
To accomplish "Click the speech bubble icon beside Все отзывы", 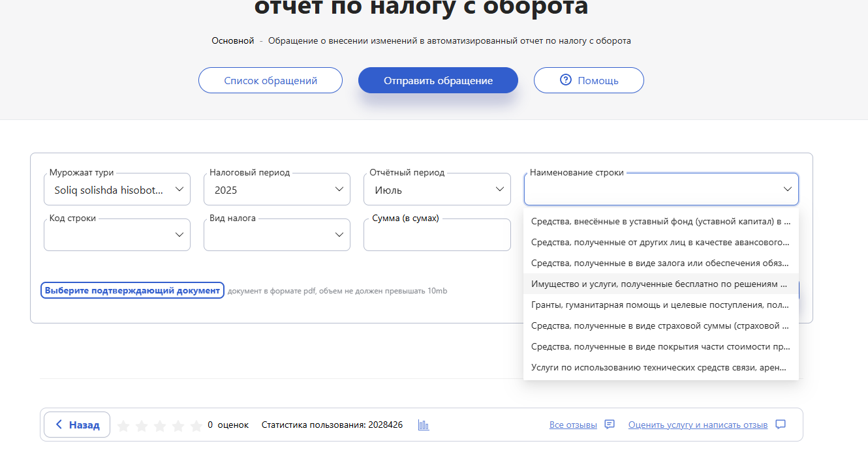I will tap(610, 425).
